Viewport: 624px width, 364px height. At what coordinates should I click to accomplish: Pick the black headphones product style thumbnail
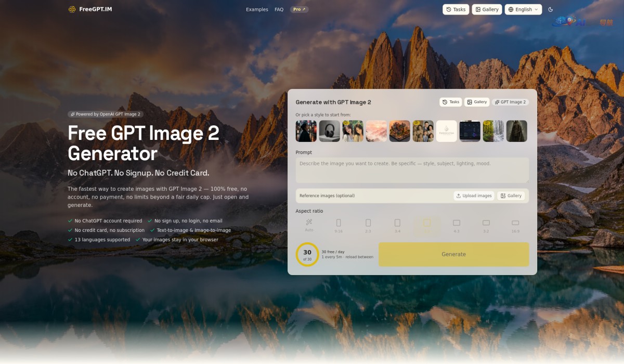[x=330, y=131]
